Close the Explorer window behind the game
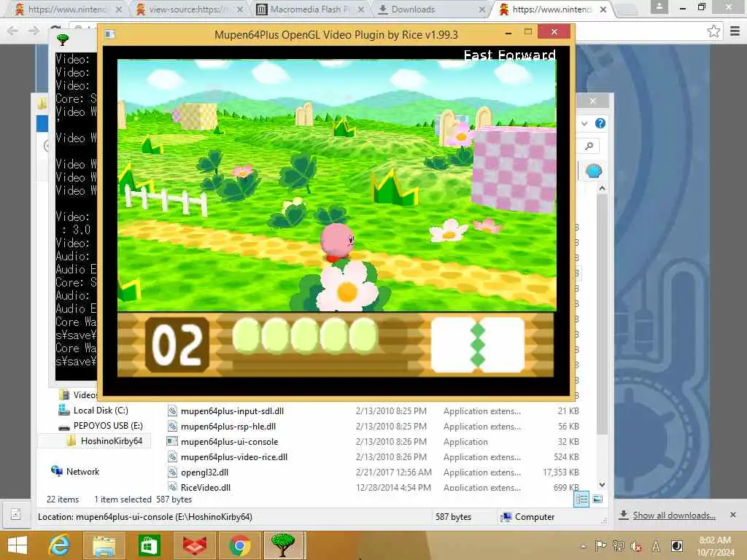 pos(592,101)
